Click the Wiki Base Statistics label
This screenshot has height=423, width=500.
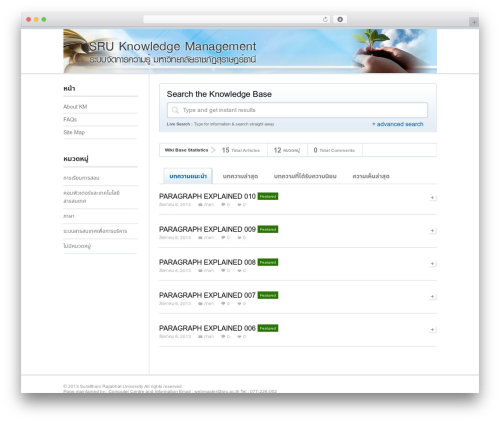click(x=186, y=150)
